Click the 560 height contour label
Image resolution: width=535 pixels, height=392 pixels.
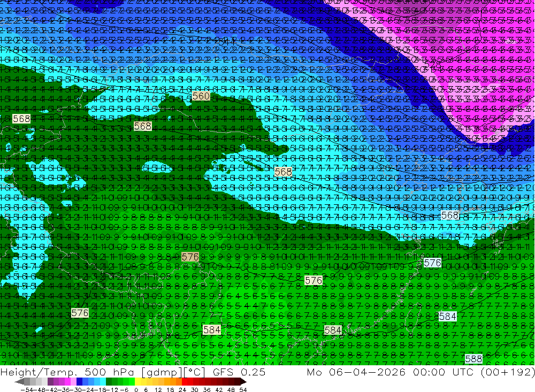pyautogui.click(x=201, y=96)
